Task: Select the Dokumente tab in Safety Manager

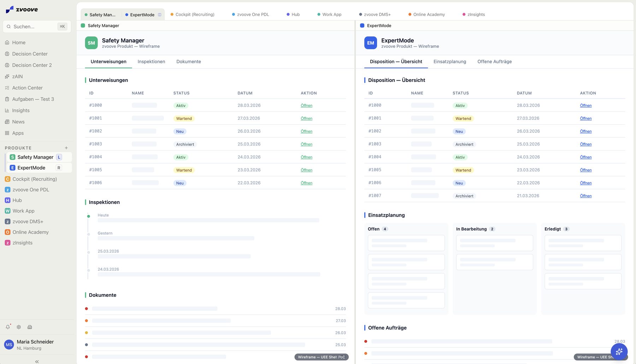Action: point(189,61)
